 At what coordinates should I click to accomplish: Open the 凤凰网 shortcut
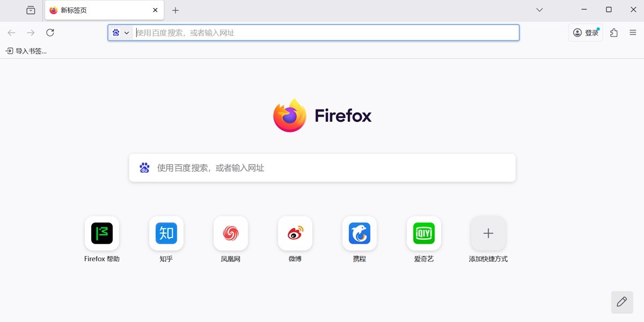[231, 233]
